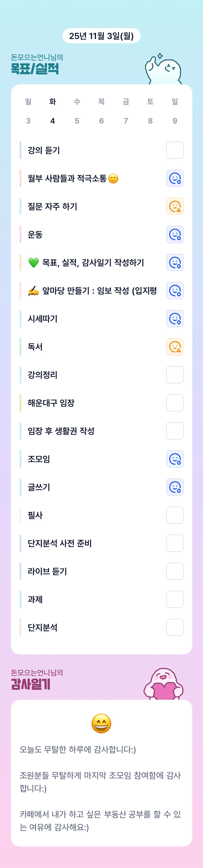Check the empty box for 강의 듣기

point(175,150)
